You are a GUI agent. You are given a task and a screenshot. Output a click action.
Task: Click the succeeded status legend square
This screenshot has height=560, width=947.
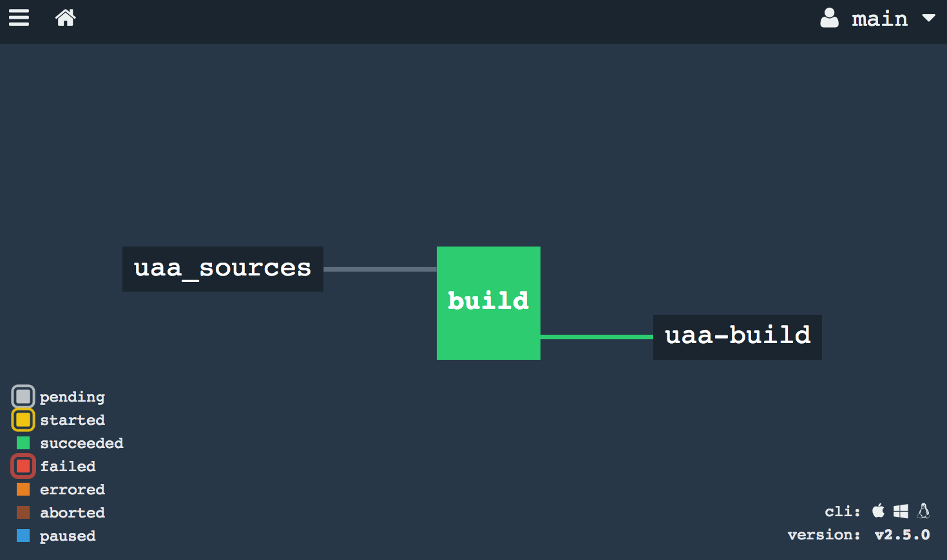(23, 443)
